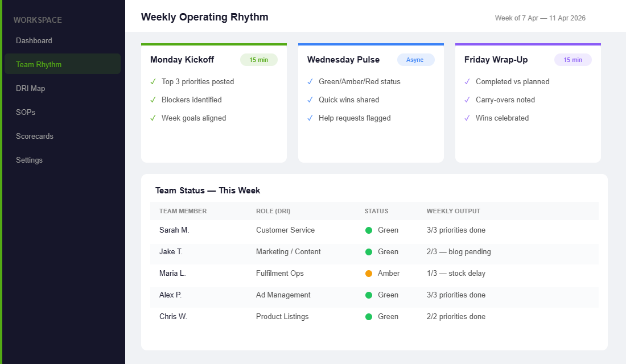Viewport: 626px width, 364px height.
Task: Select the WEEKLY OUTPUT column header
Action: [x=454, y=210]
